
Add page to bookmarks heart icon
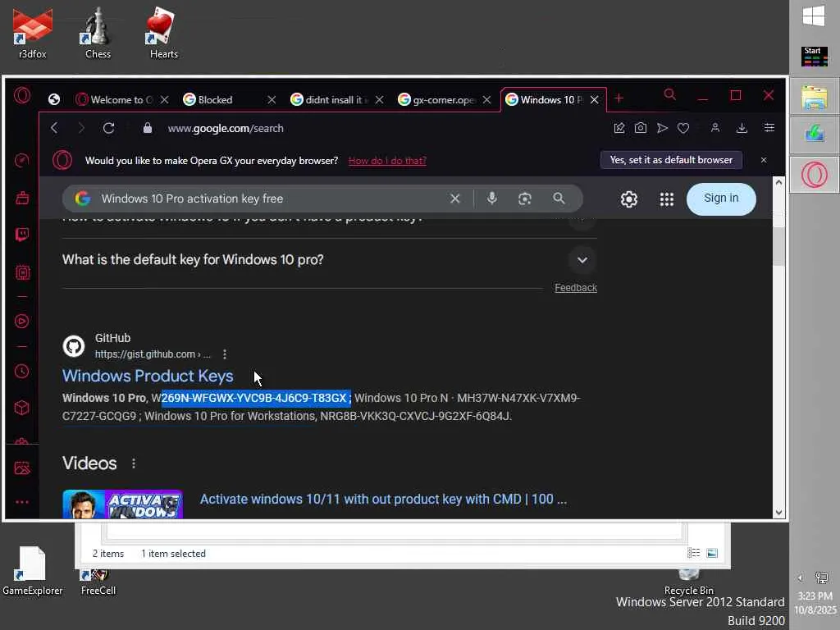coord(683,127)
